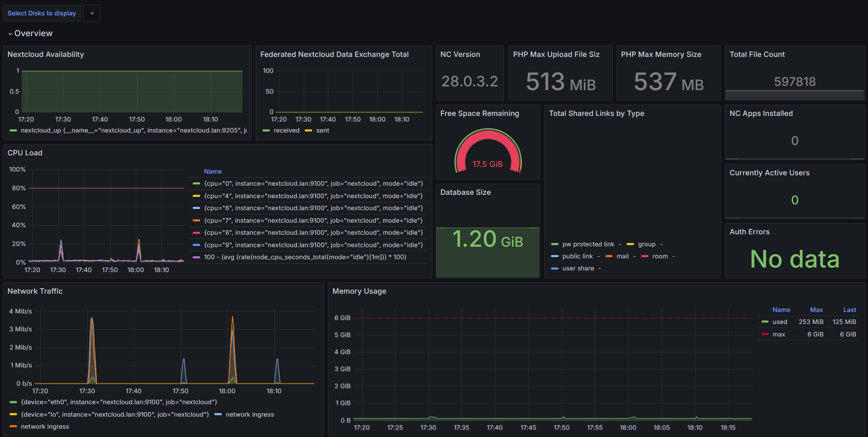
Task: Click red swatch of max memory series
Action: point(765,334)
